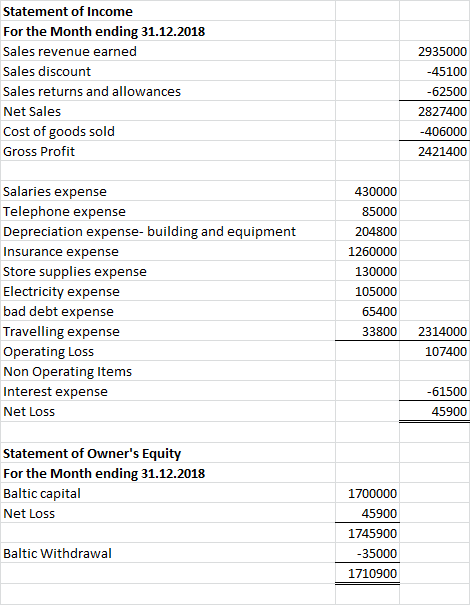This screenshot has height=605, width=470.
Task: Select the -45100 sales discount value
Action: tap(434, 71)
